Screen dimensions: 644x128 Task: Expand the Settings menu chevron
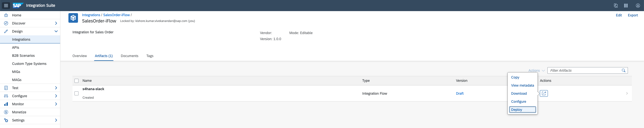(x=56, y=120)
